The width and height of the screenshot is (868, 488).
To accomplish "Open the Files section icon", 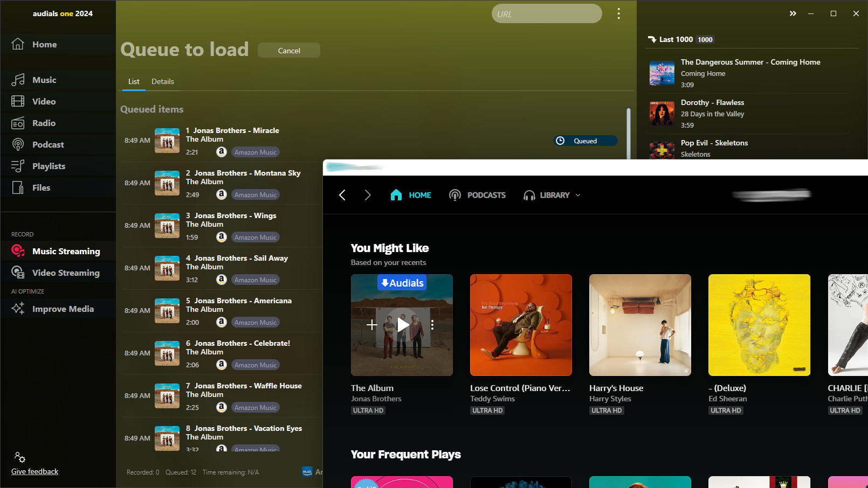I will (x=18, y=187).
